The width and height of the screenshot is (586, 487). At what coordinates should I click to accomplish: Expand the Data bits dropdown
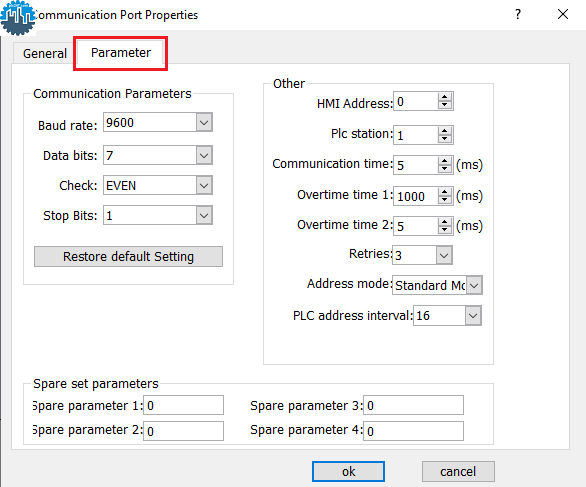click(204, 155)
